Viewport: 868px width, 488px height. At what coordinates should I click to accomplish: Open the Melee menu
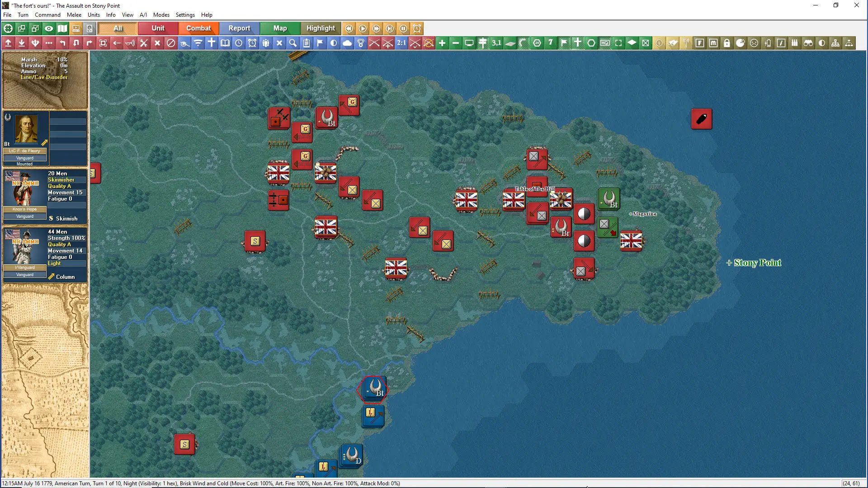[74, 15]
